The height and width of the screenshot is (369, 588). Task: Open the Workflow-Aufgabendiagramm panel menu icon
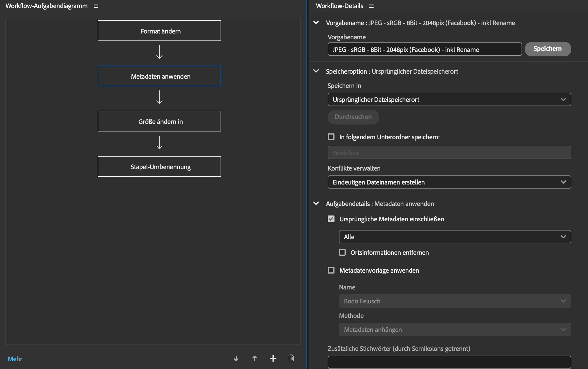click(96, 6)
